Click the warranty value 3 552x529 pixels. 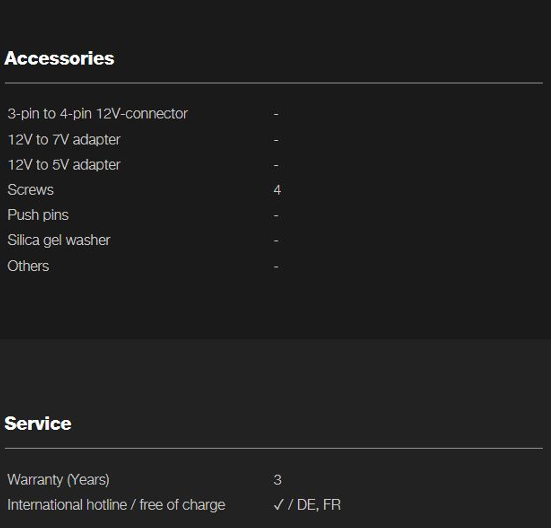point(277,480)
